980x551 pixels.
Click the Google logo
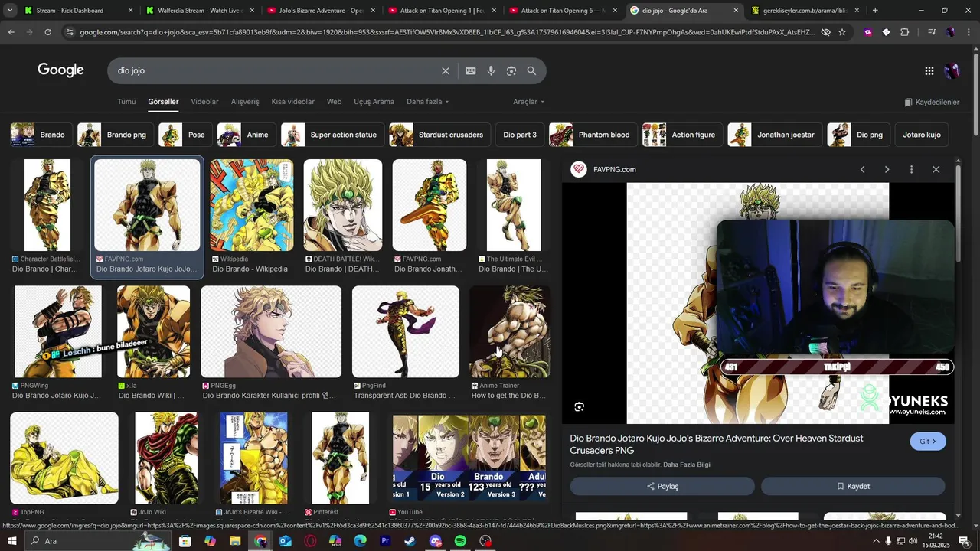tap(60, 70)
